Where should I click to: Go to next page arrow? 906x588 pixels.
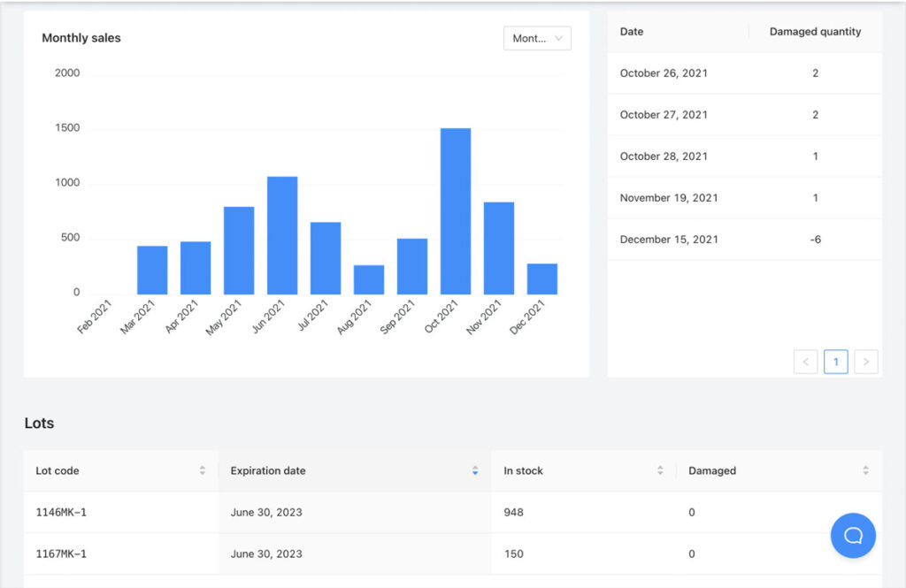(x=866, y=362)
